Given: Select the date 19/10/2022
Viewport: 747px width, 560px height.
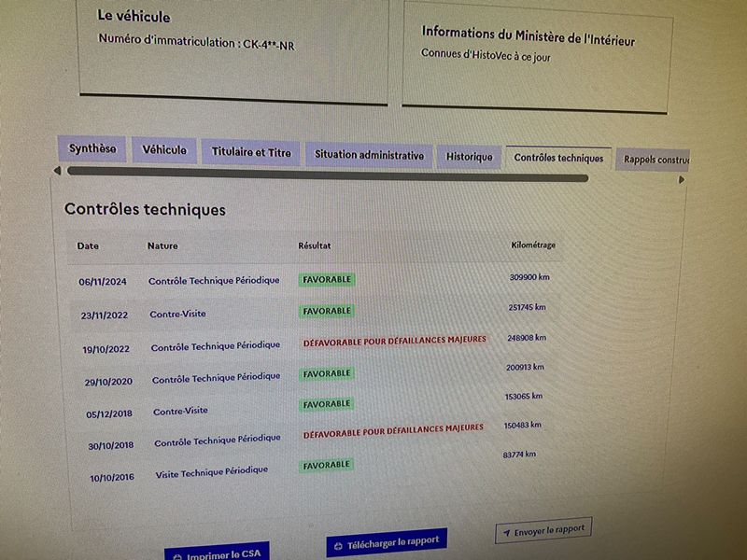Looking at the screenshot, I should pos(106,349).
